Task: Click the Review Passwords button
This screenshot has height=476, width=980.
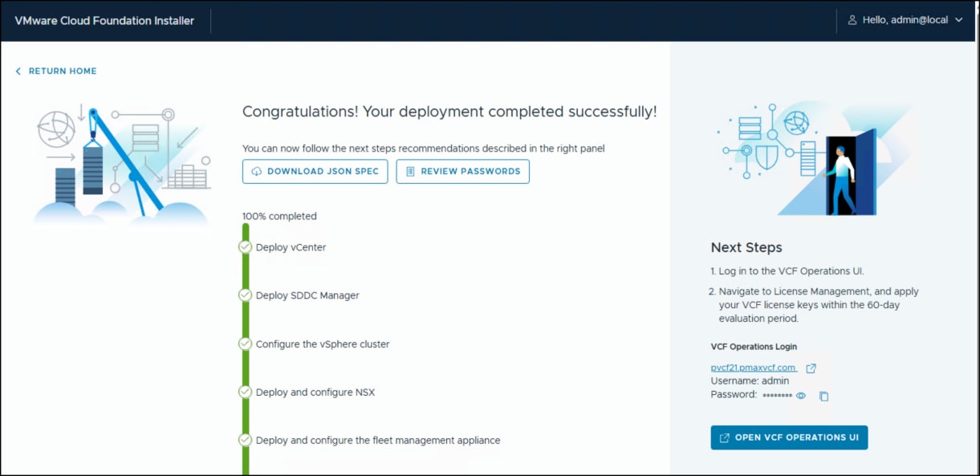Action: pyautogui.click(x=462, y=172)
